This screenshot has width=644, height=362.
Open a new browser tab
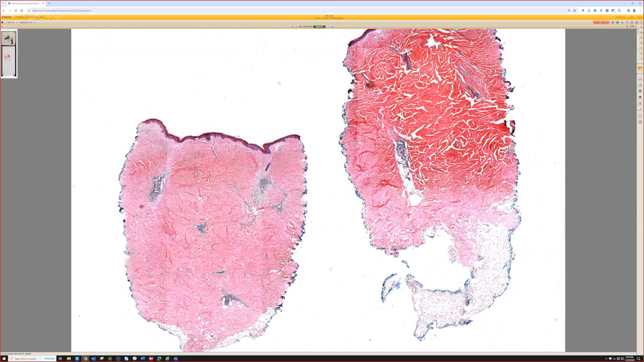49,4
